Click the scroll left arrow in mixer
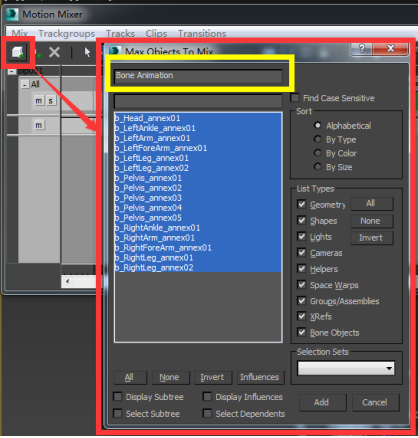Screen dimensions: 418x438 pos(68,281)
